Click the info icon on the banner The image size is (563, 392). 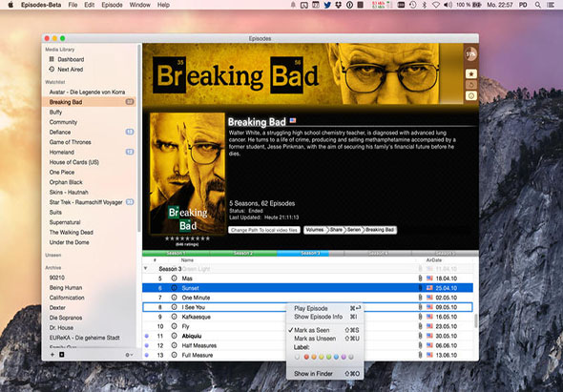(x=471, y=95)
